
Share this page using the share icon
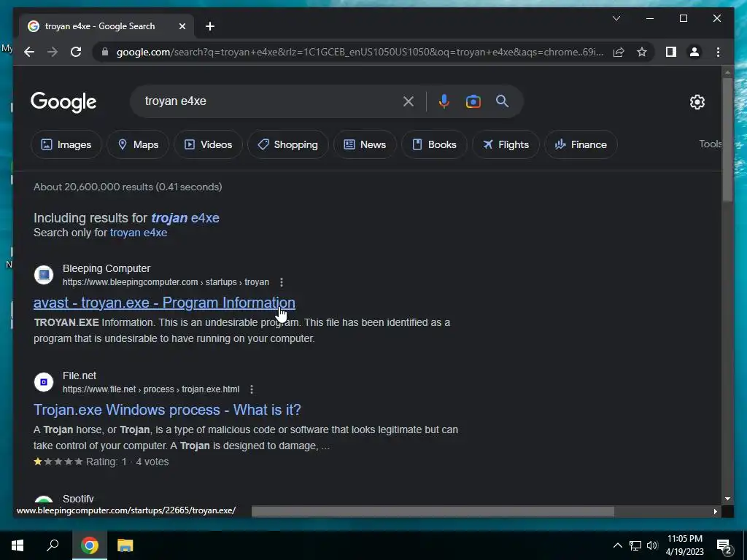click(619, 52)
